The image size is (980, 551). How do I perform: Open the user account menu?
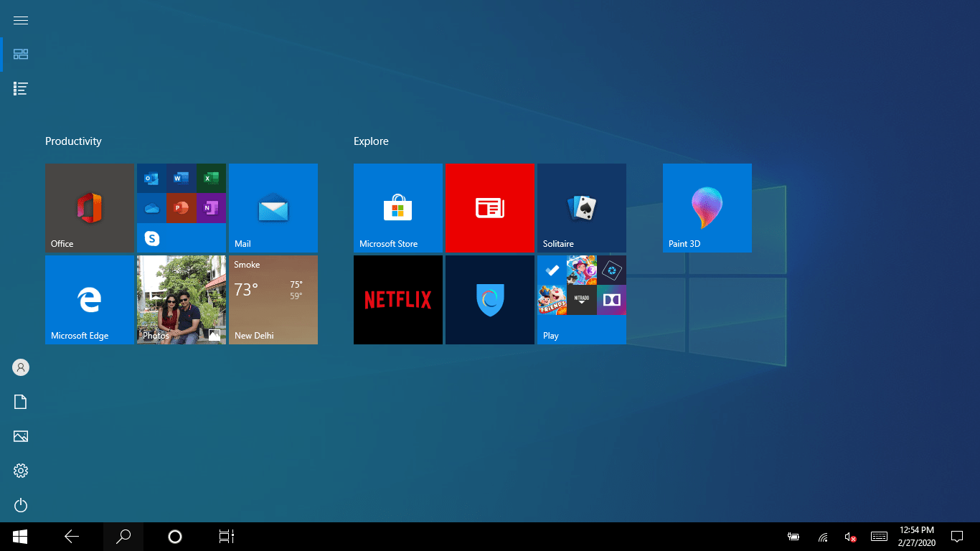point(21,367)
